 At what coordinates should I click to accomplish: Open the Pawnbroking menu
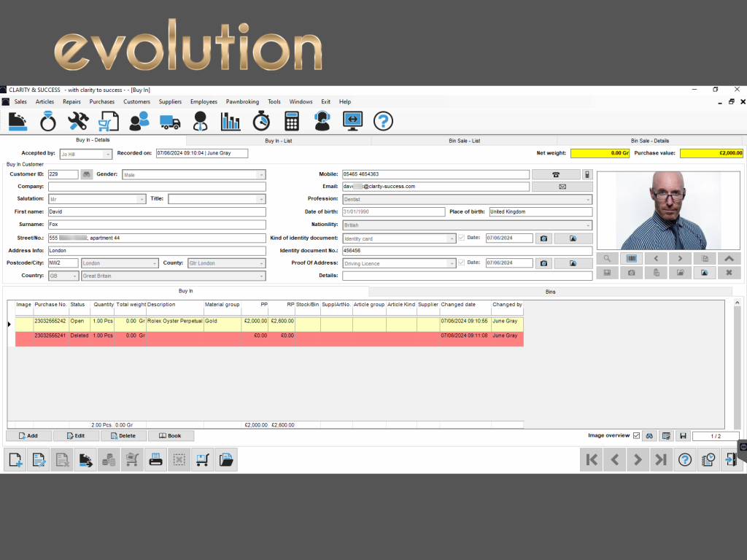tap(242, 102)
